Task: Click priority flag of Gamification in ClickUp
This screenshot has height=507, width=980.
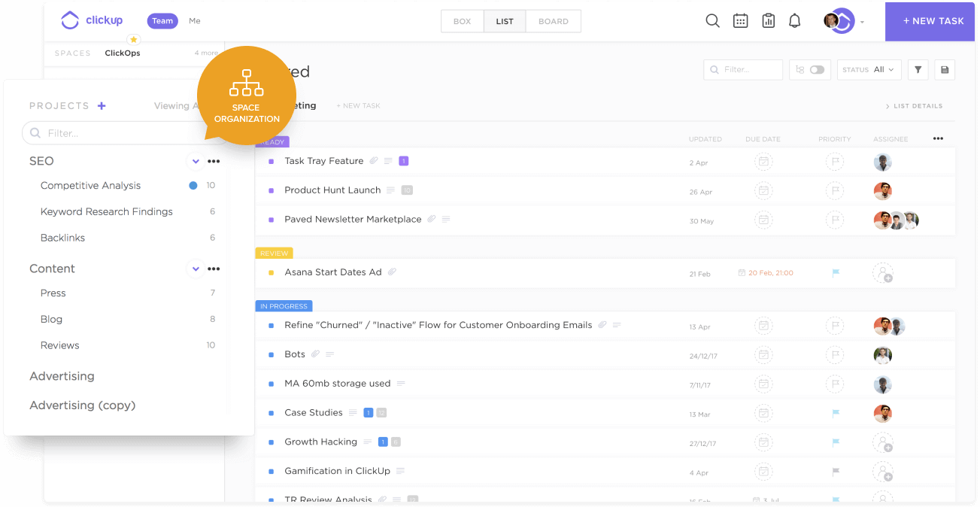Action: [x=835, y=472]
